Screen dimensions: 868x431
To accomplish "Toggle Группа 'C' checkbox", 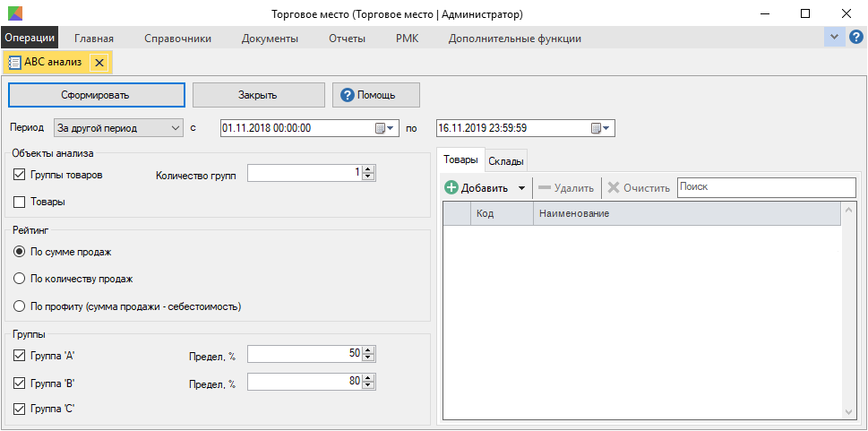I will [20, 409].
